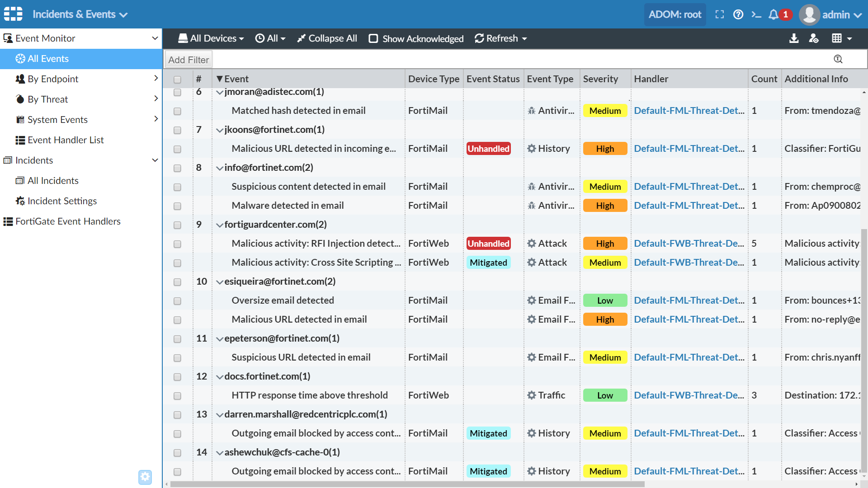This screenshot has width=868, height=488.
Task: Select the Event Handler List menu item
Action: coord(65,140)
